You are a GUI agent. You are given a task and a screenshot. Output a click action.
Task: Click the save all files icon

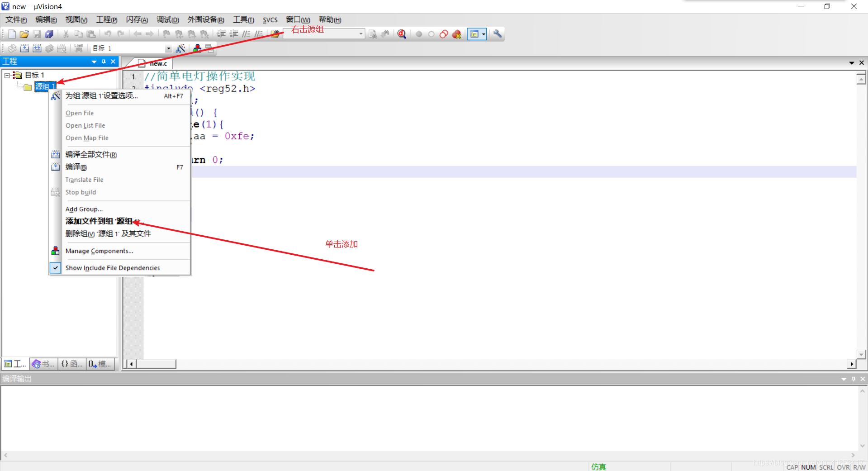(x=49, y=34)
